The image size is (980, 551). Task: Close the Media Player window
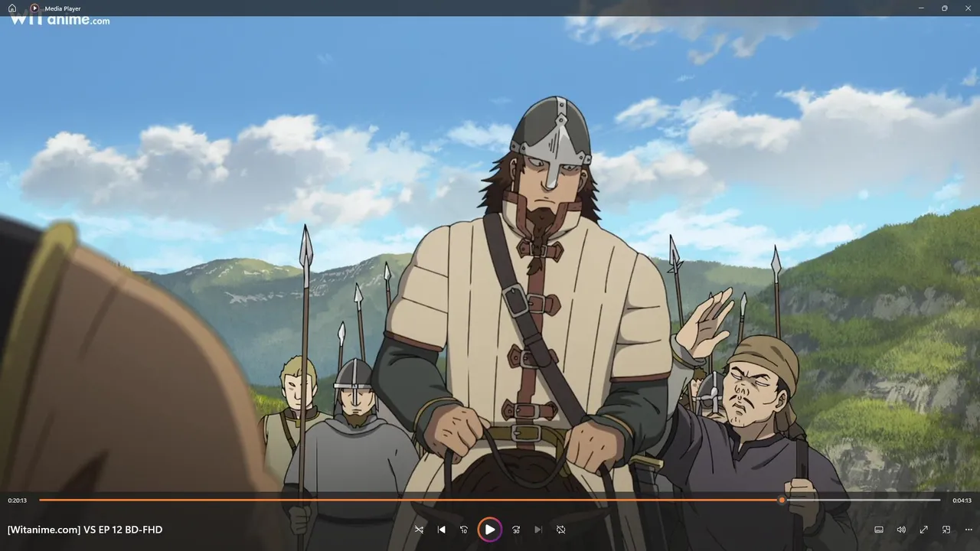click(x=969, y=8)
